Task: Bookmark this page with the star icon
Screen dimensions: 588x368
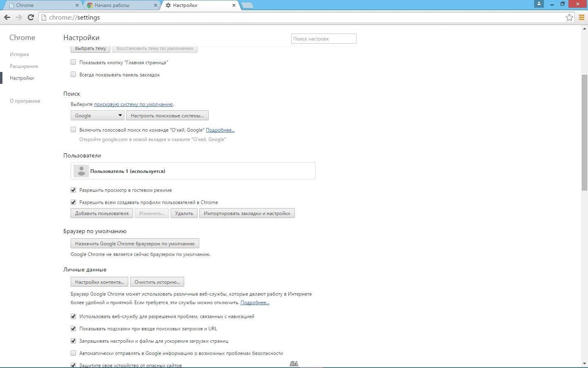Action: pos(569,17)
